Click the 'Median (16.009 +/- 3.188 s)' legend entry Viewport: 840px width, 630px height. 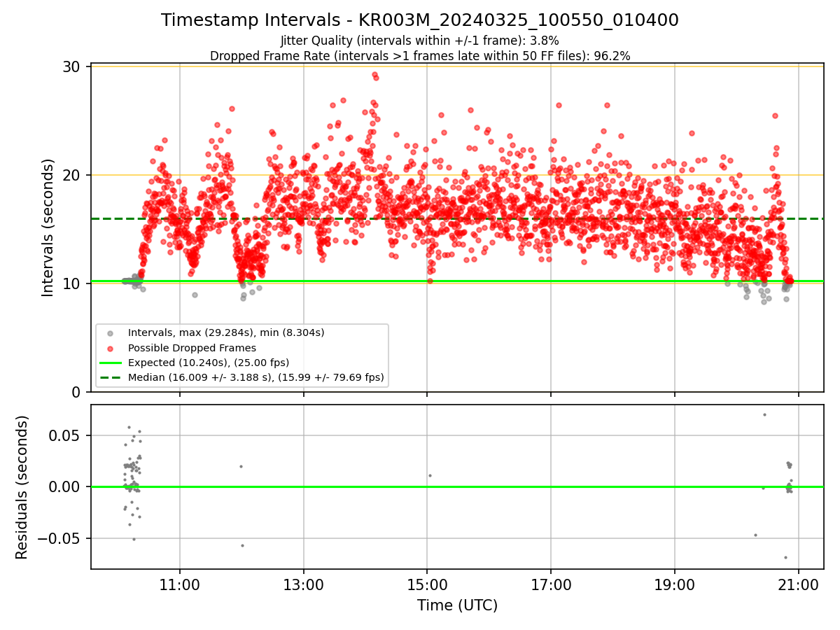coord(255,377)
